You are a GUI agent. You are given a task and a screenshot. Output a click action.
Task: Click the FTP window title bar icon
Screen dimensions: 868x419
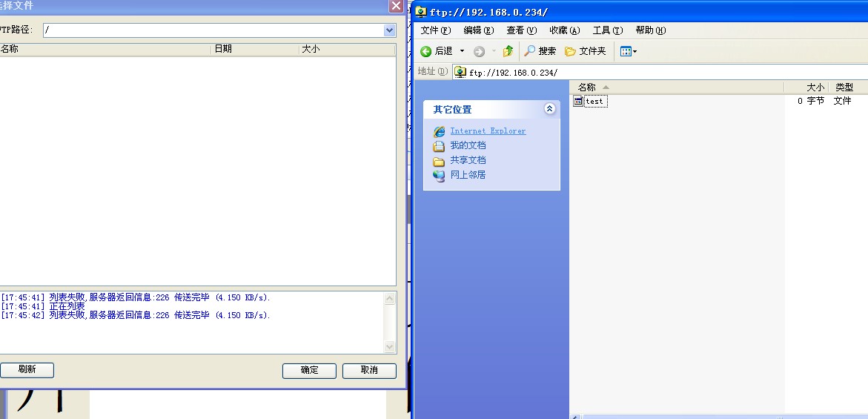point(421,11)
